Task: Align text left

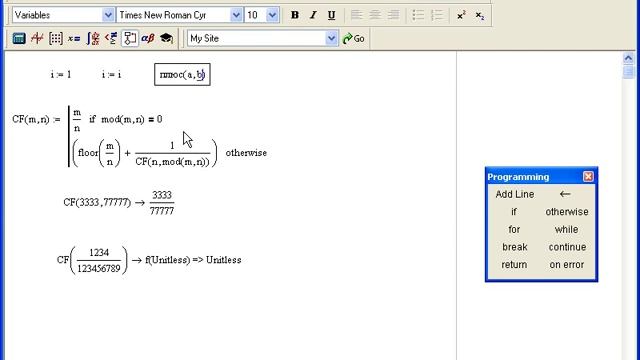Action: tap(356, 15)
